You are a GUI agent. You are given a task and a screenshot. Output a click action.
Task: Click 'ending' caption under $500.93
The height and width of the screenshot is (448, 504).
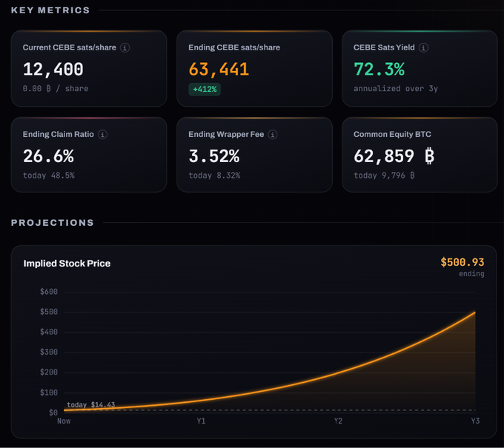click(x=471, y=274)
